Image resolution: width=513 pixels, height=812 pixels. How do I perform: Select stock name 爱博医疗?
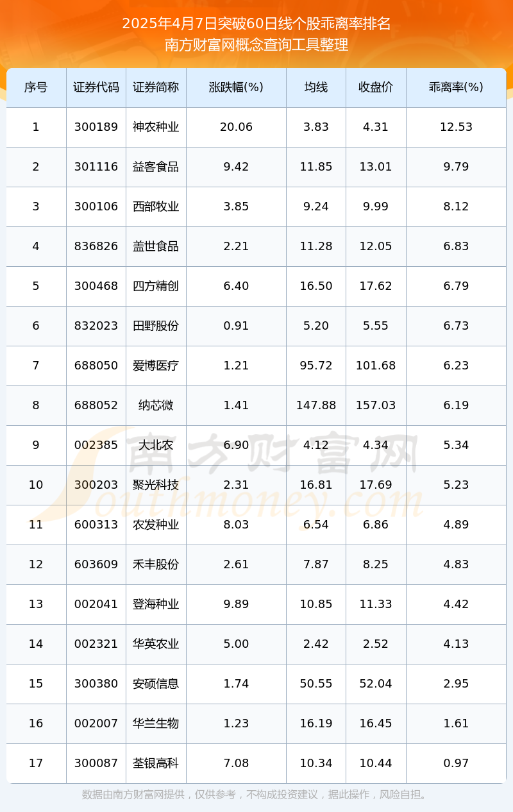(x=156, y=366)
